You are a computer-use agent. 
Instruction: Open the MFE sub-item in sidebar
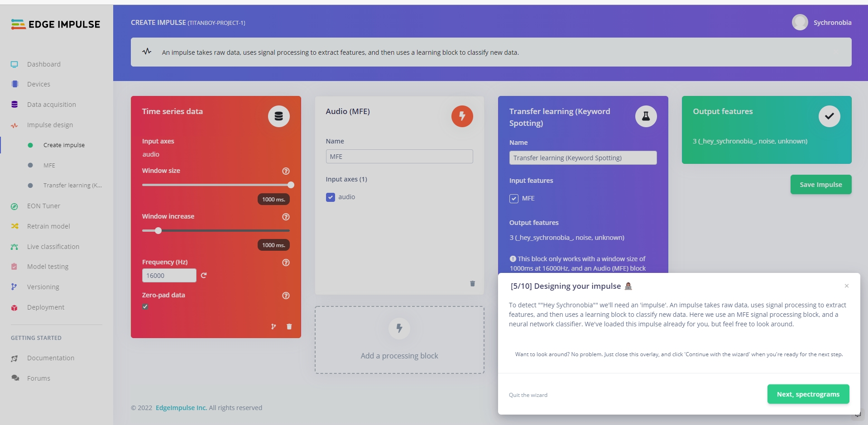[49, 165]
